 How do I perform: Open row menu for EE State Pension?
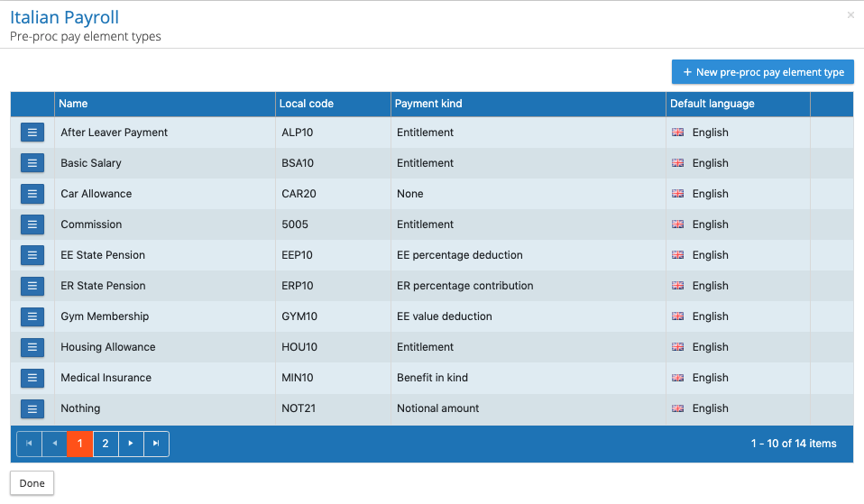[x=32, y=255]
